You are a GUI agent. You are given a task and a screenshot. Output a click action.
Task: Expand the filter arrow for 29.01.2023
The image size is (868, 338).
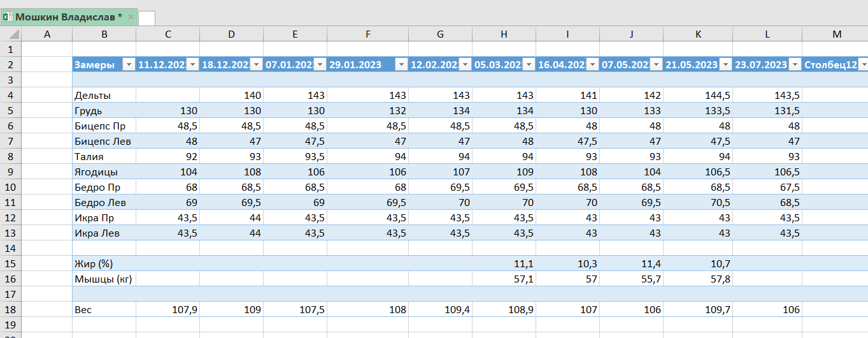click(x=401, y=64)
